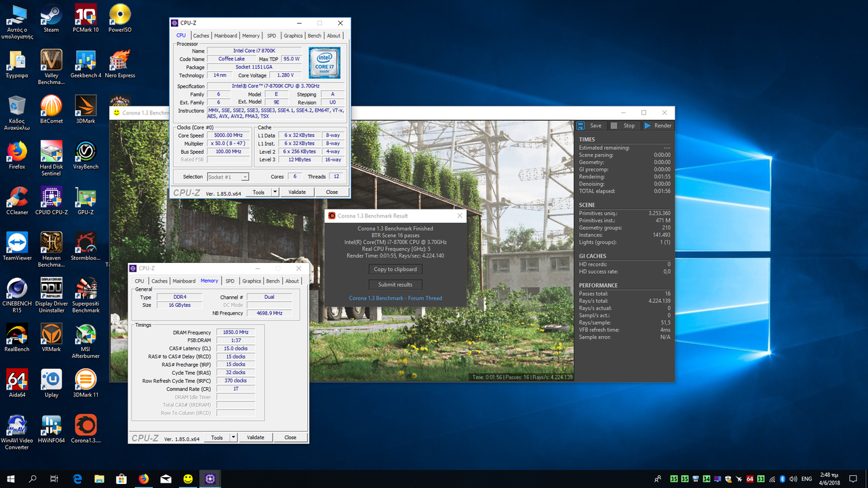Screen dimensions: 868x488
Task: Click the taskbar clock showing 2:48
Action: (831, 479)
